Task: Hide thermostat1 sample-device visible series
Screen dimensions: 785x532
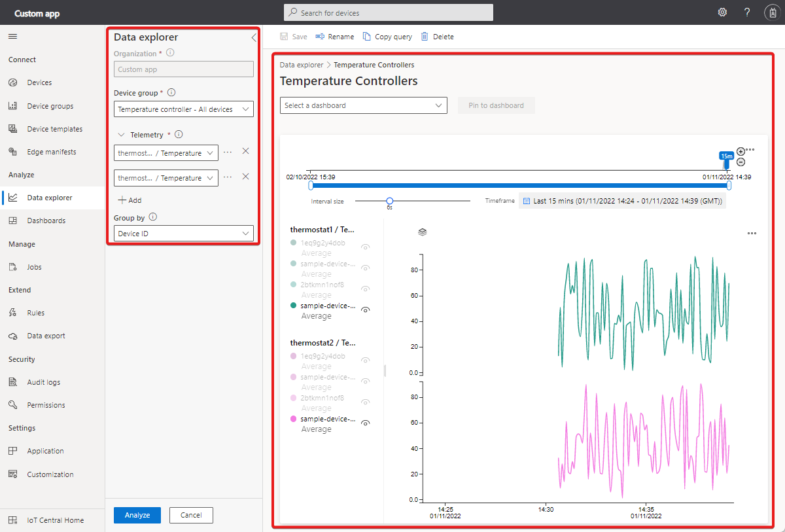Action: pos(366,310)
